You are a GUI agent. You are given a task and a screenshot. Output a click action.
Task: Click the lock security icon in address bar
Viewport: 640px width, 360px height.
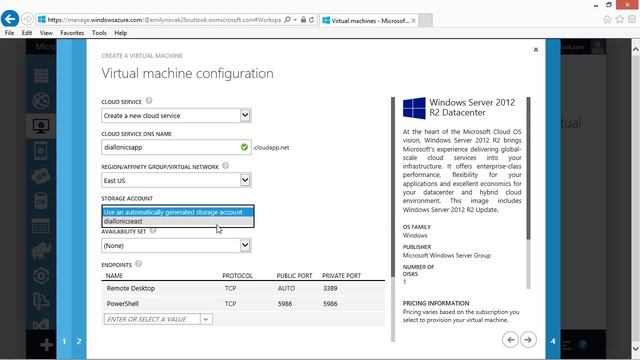point(303,20)
